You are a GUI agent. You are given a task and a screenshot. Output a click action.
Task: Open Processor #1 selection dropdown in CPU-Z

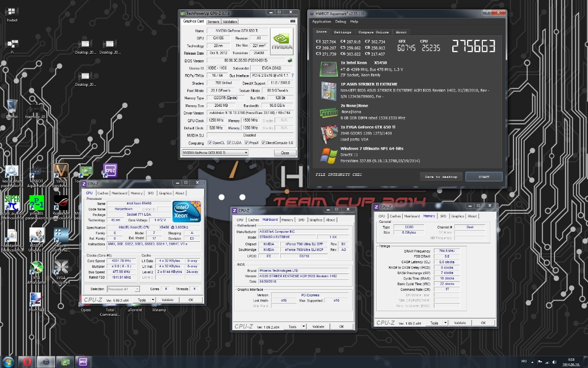124,289
